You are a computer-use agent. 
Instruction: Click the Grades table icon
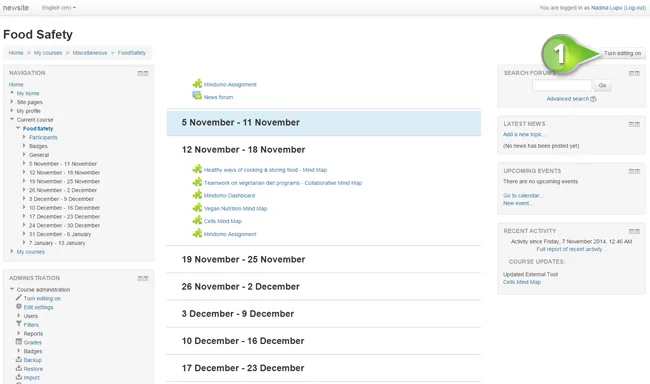(19, 342)
